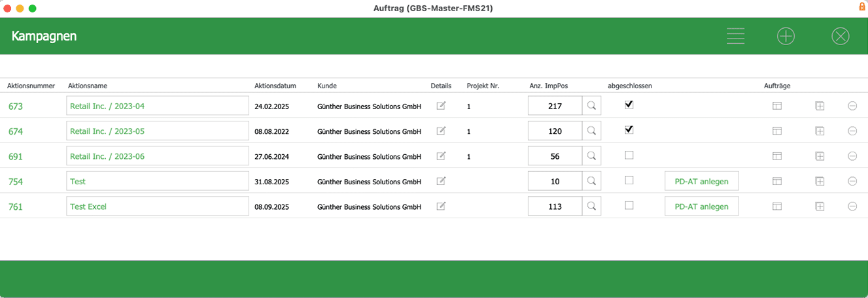Screen dimensions: 868x298
Task: Open details edit icon for campaign 673
Action: (x=441, y=106)
